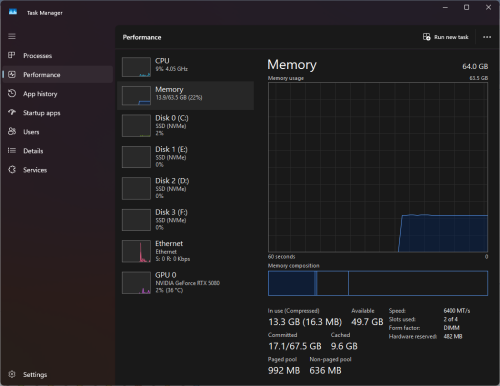Click the GPU 0 resource label
The height and width of the screenshot is (386, 500).
pyautogui.click(x=166, y=275)
